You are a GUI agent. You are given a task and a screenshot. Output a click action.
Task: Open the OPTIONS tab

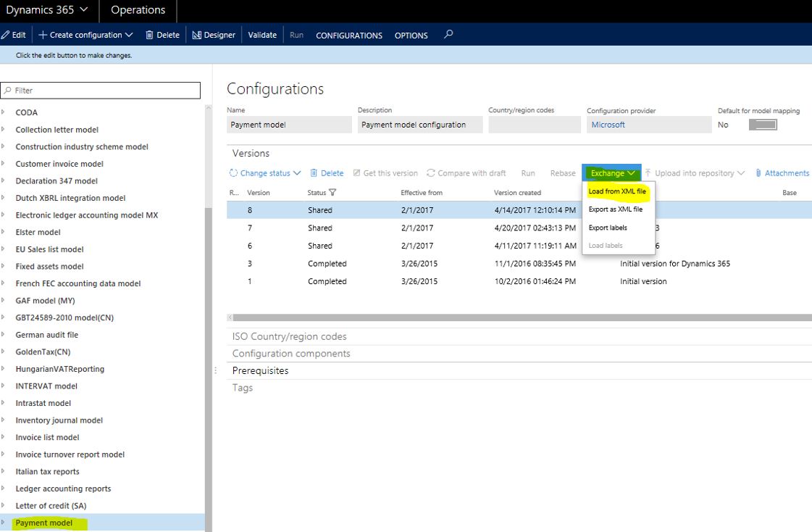pos(411,36)
